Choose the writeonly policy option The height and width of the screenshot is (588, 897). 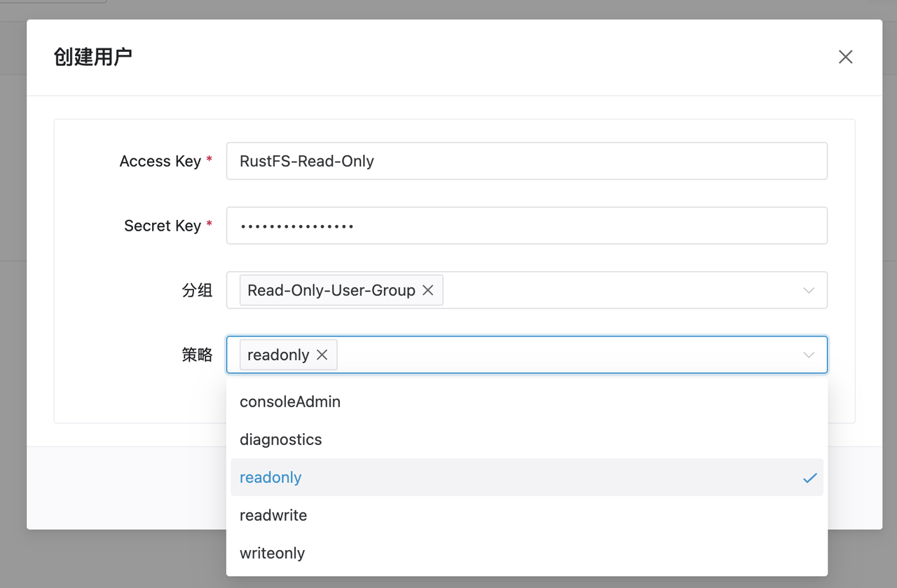pyautogui.click(x=526, y=553)
